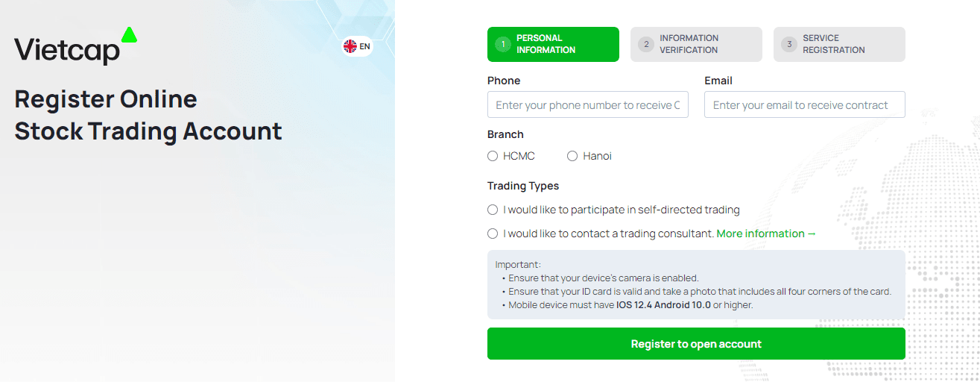Viewport: 980px width, 382px height.
Task: Click the Vietcap logo
Action: pyautogui.click(x=76, y=46)
